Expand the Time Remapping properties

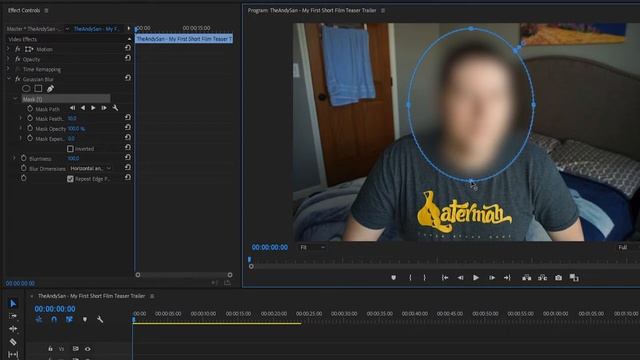click(8, 69)
